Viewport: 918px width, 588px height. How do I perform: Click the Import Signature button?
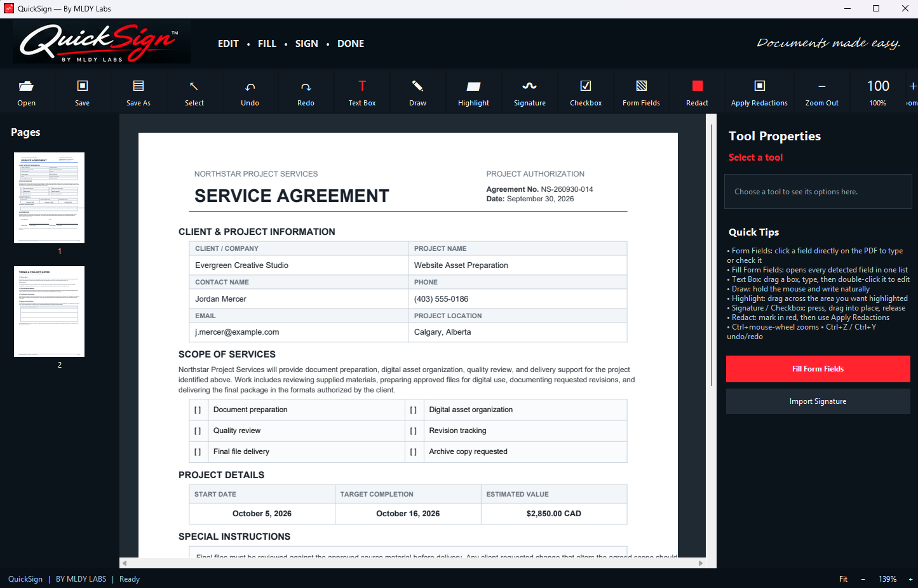coord(818,401)
